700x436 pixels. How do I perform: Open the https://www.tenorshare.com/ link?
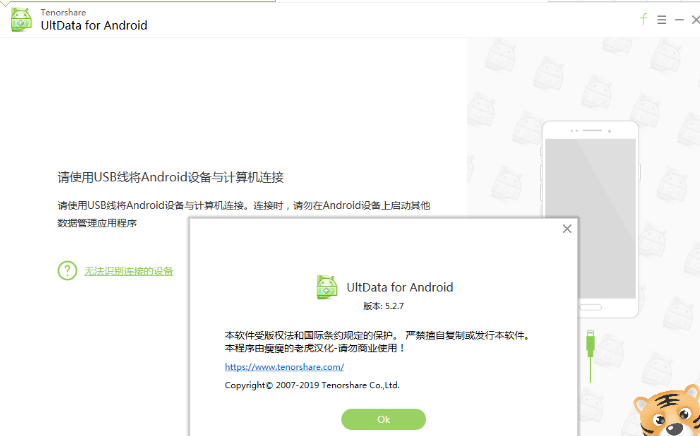(x=284, y=367)
